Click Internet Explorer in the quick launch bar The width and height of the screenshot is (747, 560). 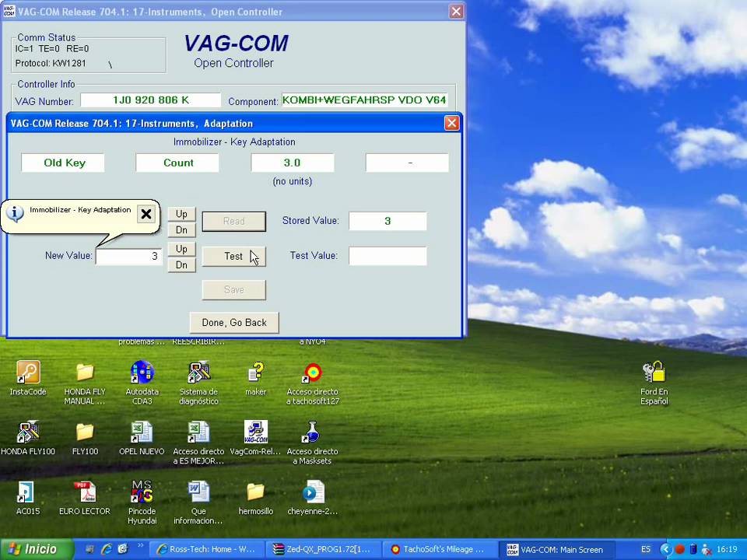[107, 549]
